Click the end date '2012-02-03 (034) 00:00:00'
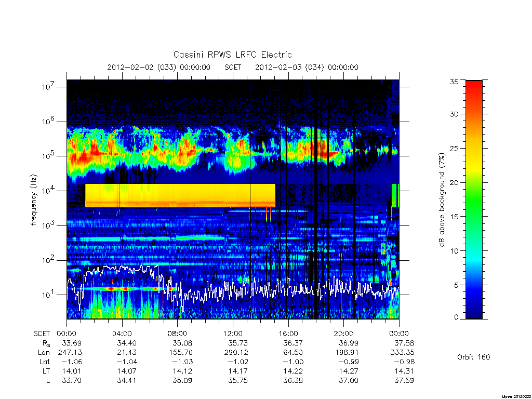Screen dimensions: 532x399 pyautogui.click(x=307, y=67)
